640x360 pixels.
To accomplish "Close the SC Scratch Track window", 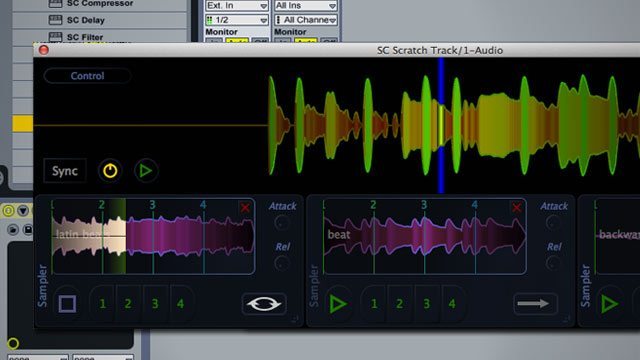I will pos(44,50).
